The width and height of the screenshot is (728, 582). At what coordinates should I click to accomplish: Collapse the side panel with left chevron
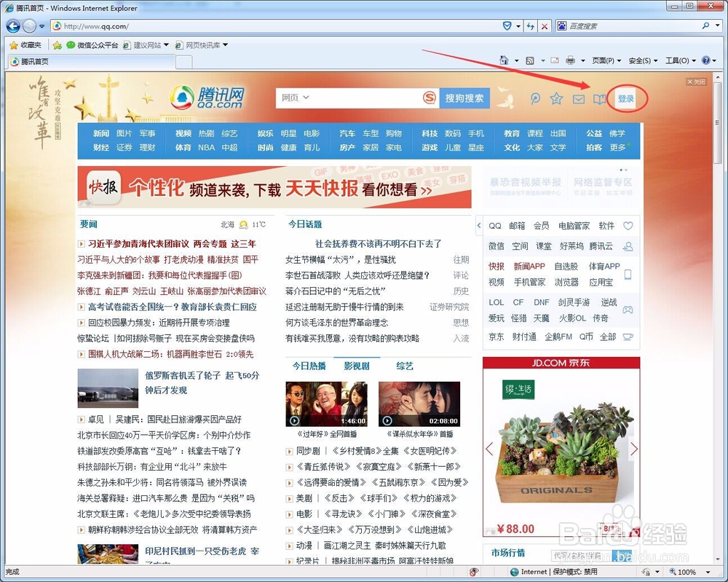tap(479, 226)
